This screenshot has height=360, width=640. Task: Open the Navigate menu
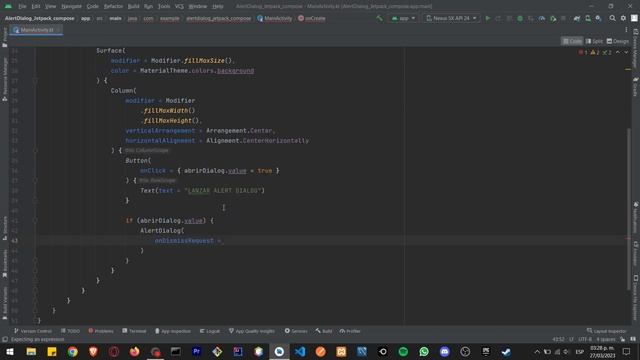click(71, 7)
